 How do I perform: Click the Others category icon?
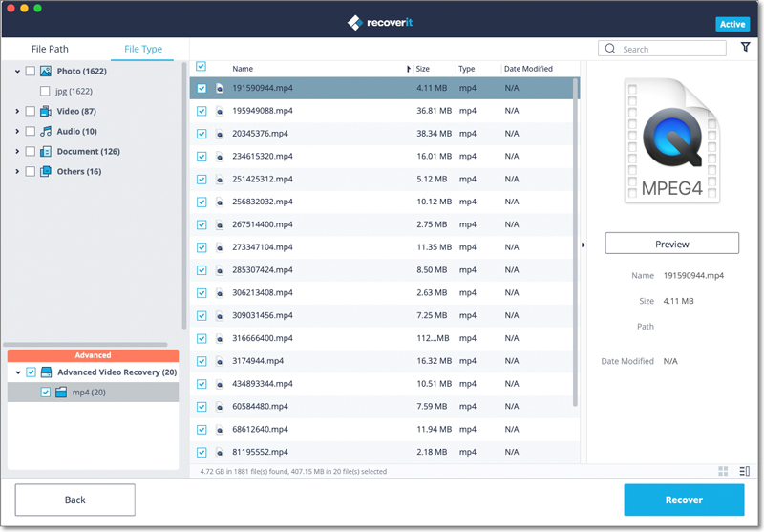click(46, 171)
